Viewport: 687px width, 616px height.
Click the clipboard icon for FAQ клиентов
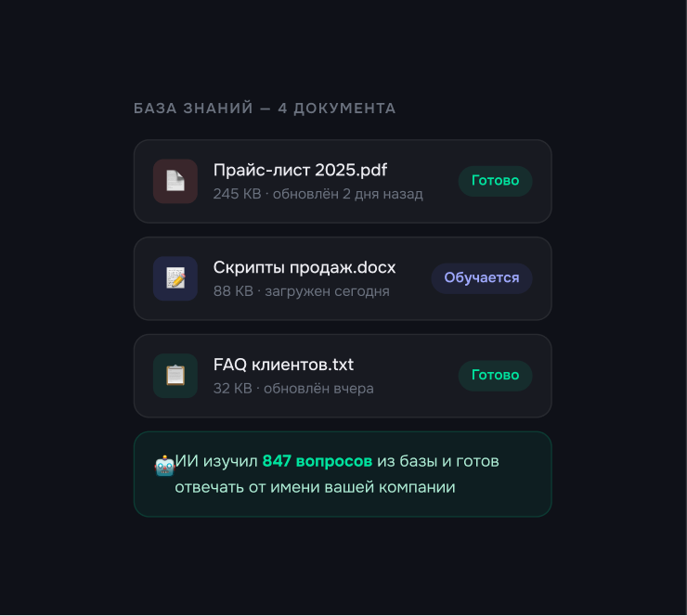pos(175,376)
